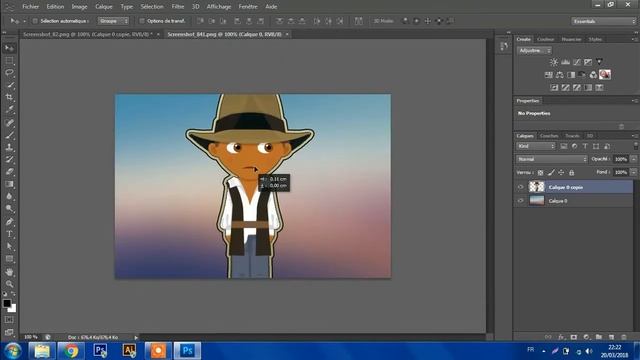The width and height of the screenshot is (640, 360).
Task: Select the Brush tool
Action: pyautogui.click(x=9, y=135)
